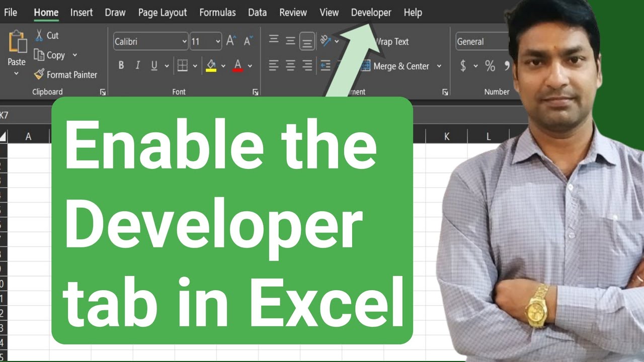644x362 pixels.
Task: Toggle Underline formatting
Action: tap(154, 65)
